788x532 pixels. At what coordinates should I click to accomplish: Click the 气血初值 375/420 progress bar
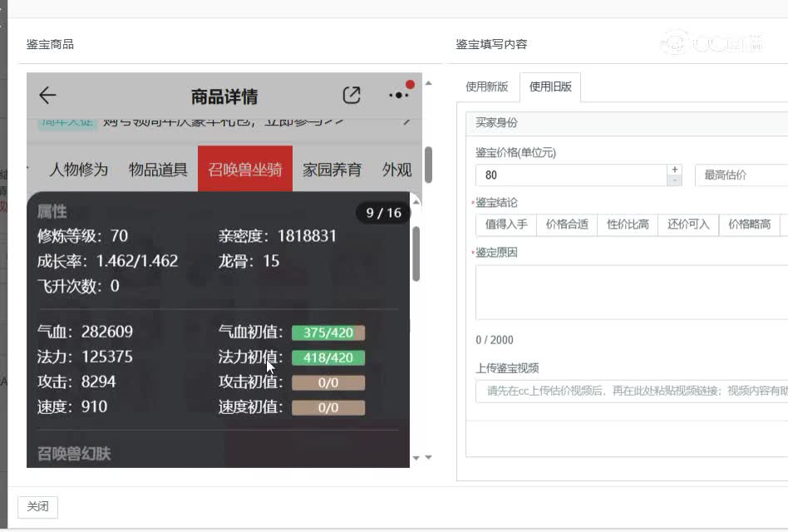click(328, 332)
